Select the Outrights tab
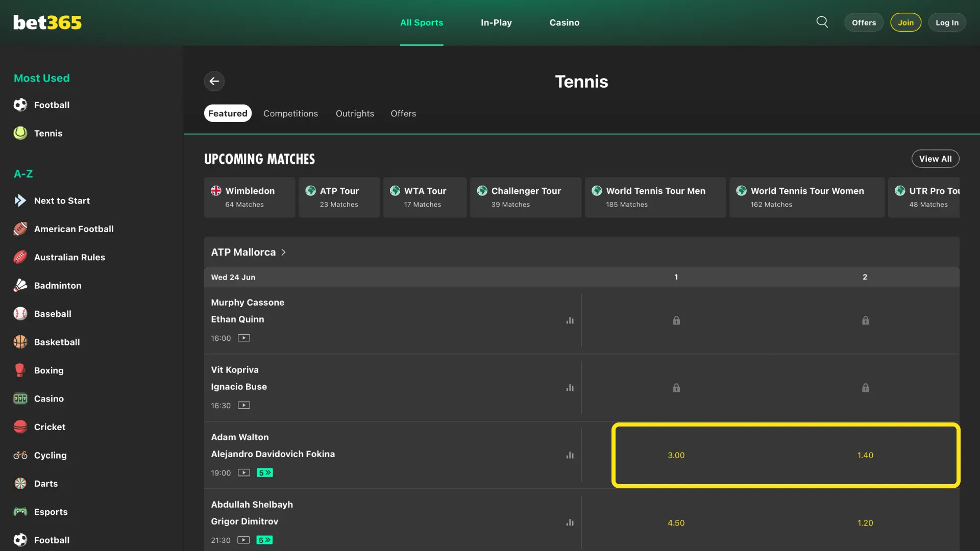 (355, 113)
